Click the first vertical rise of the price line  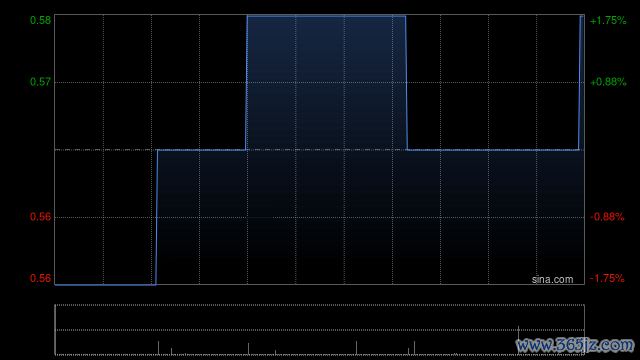click(157, 217)
